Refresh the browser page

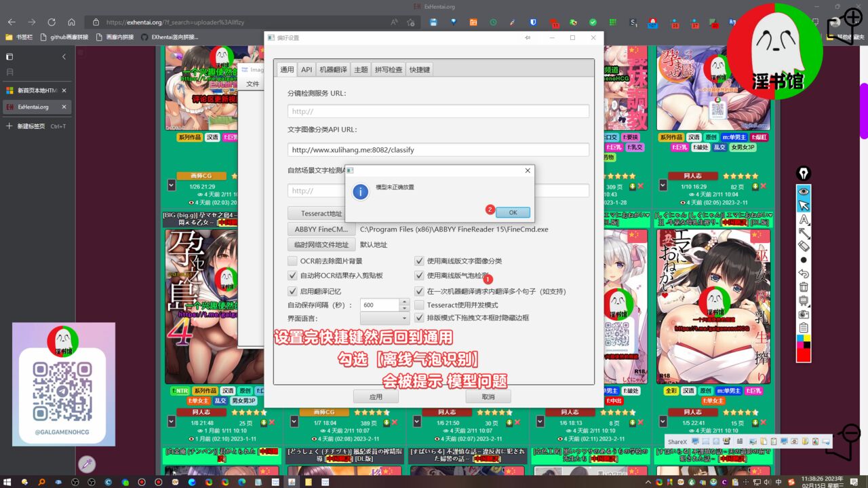(x=52, y=22)
